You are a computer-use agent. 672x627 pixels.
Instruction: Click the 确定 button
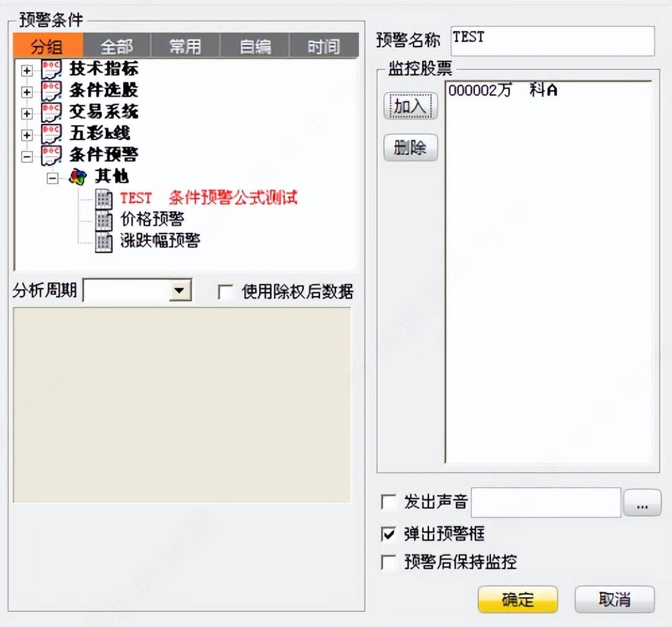(518, 599)
